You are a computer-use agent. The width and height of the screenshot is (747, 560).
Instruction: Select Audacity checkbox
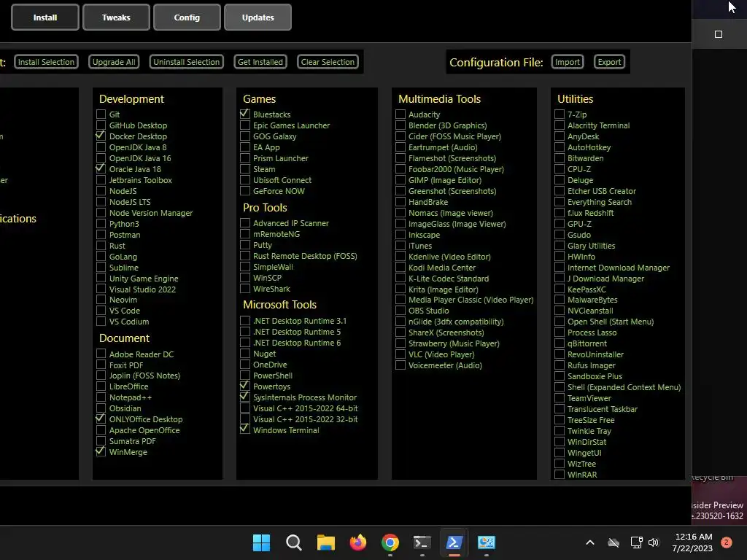[400, 114]
